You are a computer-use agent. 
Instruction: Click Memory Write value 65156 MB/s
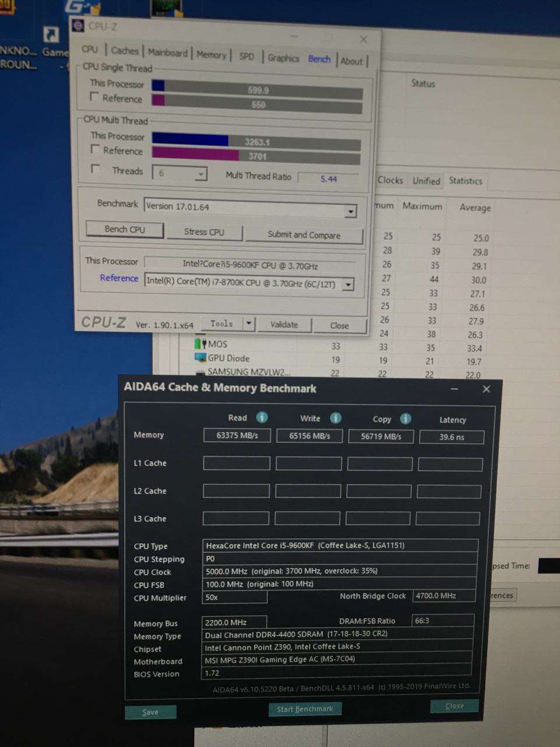(x=309, y=436)
